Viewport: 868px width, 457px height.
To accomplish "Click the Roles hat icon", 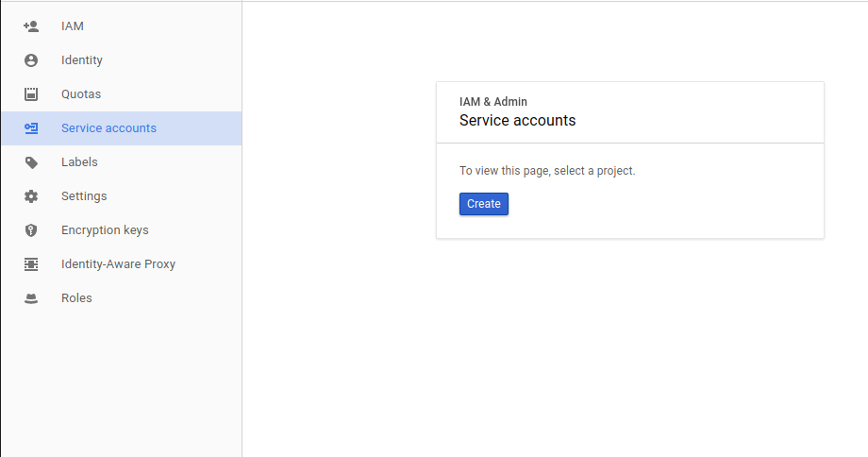I will (31, 298).
